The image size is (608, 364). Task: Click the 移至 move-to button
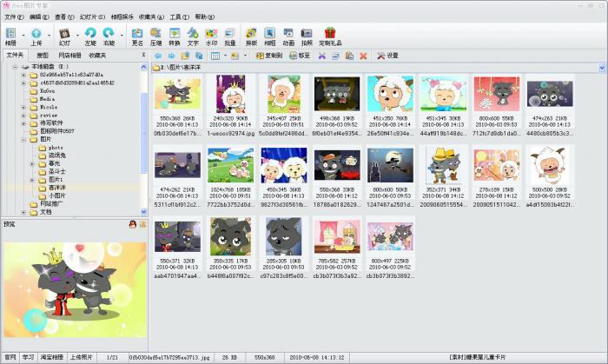coord(300,56)
